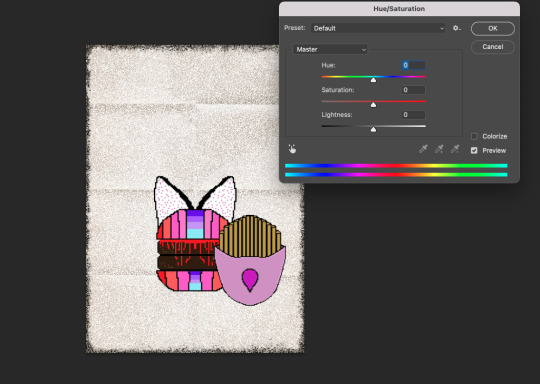Click the Lightness slider handle

click(x=373, y=129)
